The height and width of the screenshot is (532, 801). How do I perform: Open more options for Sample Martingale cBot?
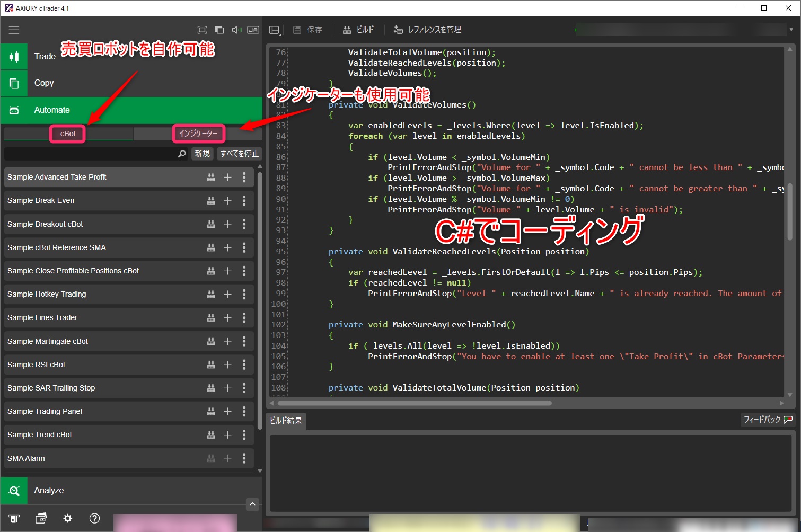tap(244, 342)
